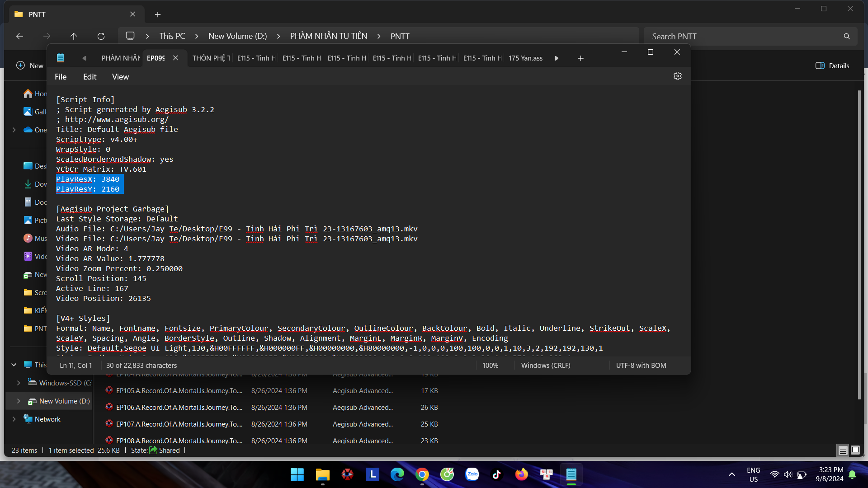Click New Volume (D:) breadcrumb
This screenshot has width=868, height=488.
[237, 36]
